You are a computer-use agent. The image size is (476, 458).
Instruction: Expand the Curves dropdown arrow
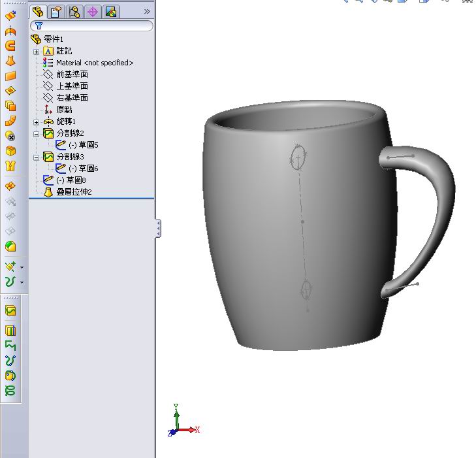click(22, 282)
